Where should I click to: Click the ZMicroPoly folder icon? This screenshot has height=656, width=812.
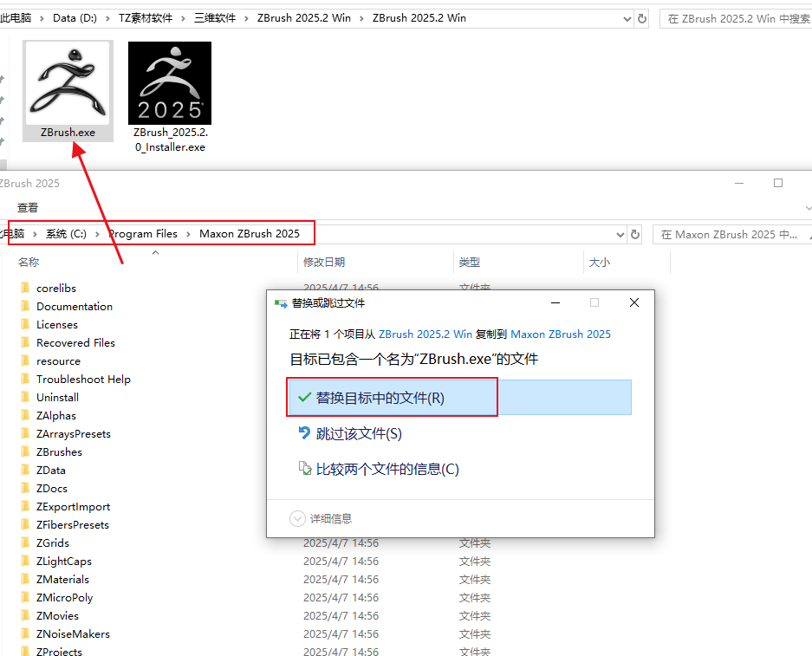(x=25, y=597)
